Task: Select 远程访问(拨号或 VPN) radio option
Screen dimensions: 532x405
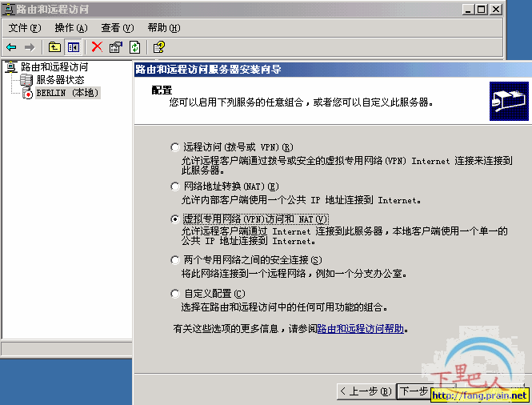Action: click(x=174, y=147)
